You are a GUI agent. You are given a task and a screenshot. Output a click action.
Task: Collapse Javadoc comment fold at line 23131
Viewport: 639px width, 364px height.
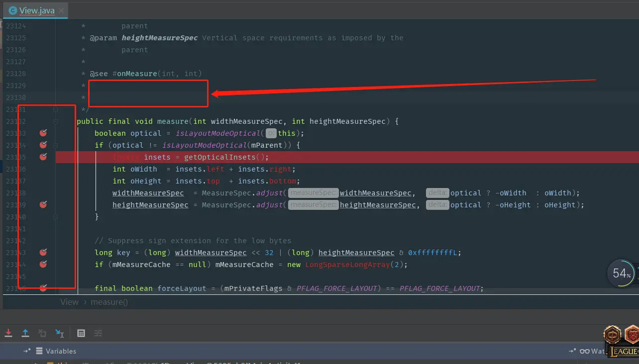pos(56,109)
